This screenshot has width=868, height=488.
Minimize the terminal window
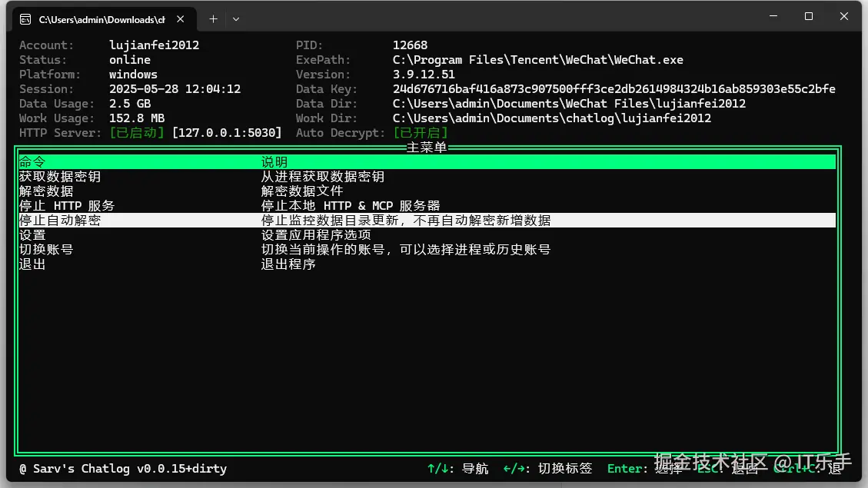(x=773, y=16)
